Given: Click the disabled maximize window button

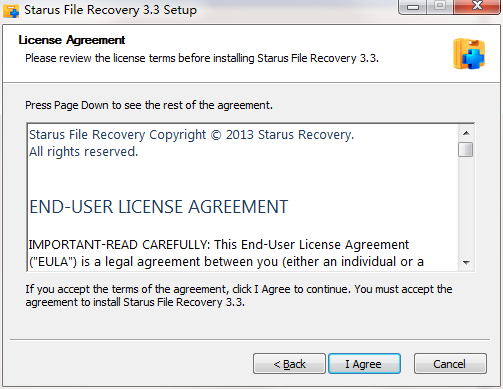Looking at the screenshot, I should click(440, 7).
